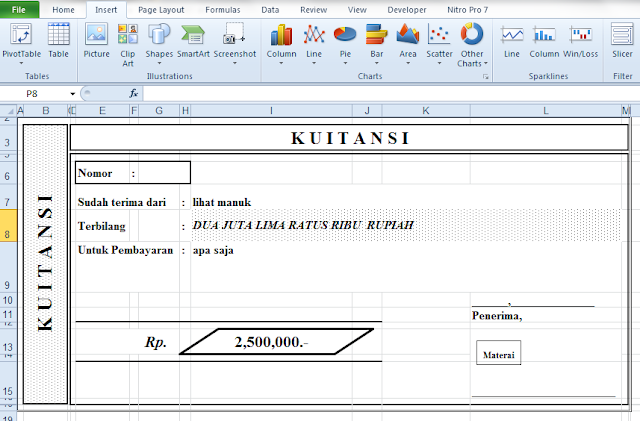Click the Name Box showing P8
This screenshot has width=640, height=421.
click(35, 94)
